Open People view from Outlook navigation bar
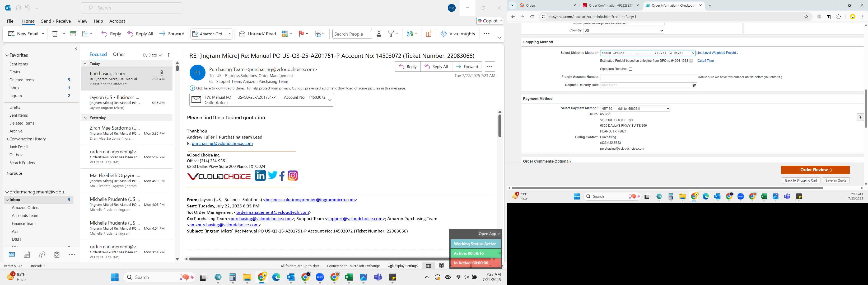868x285 pixels. [x=42, y=255]
